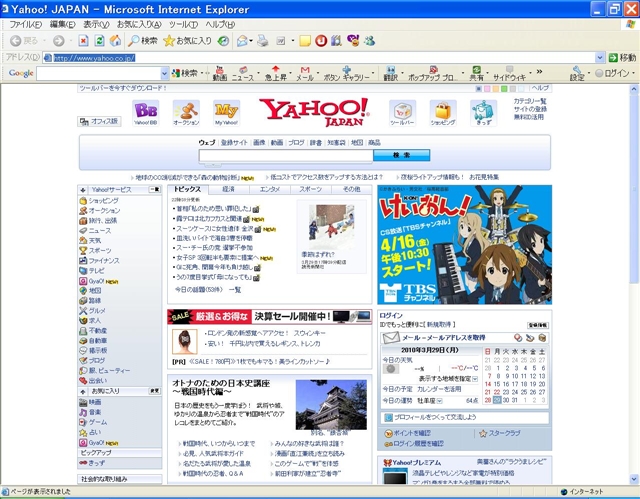640x499 pixels.
Task: Open the 編集(E) menu
Action: [63, 24]
